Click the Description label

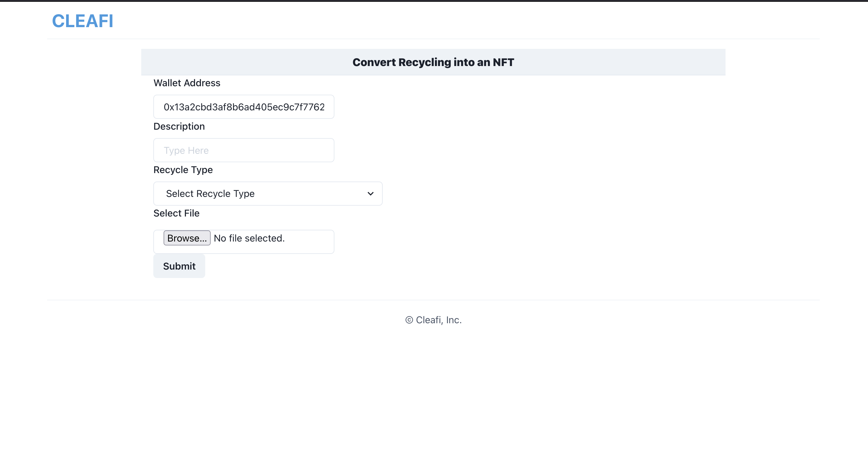click(179, 126)
